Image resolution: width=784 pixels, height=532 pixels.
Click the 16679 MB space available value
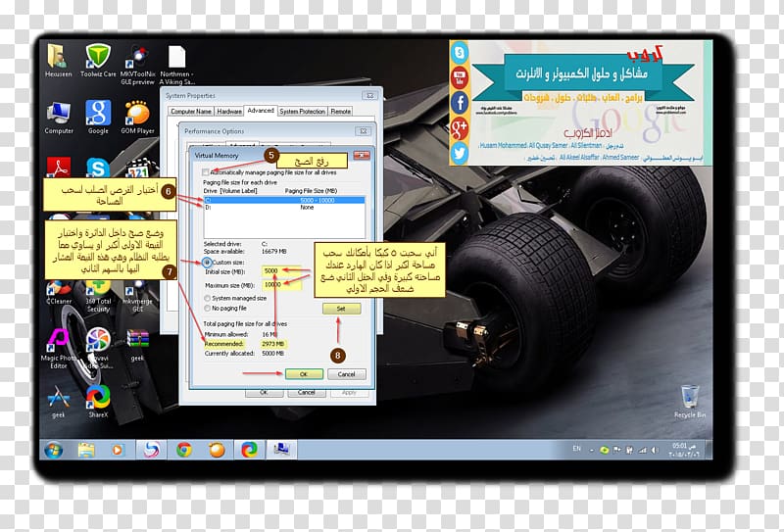pyautogui.click(x=274, y=252)
